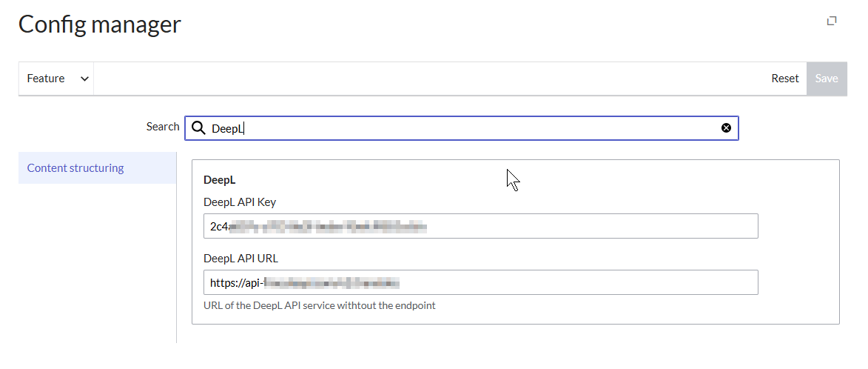
Task: Clear the search field with the X icon
Action: click(726, 128)
